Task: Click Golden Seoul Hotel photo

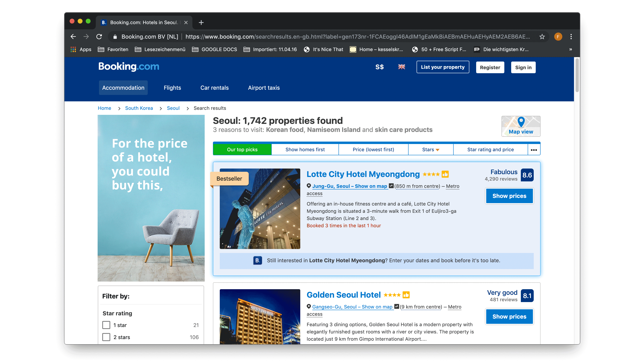Action: (x=260, y=317)
